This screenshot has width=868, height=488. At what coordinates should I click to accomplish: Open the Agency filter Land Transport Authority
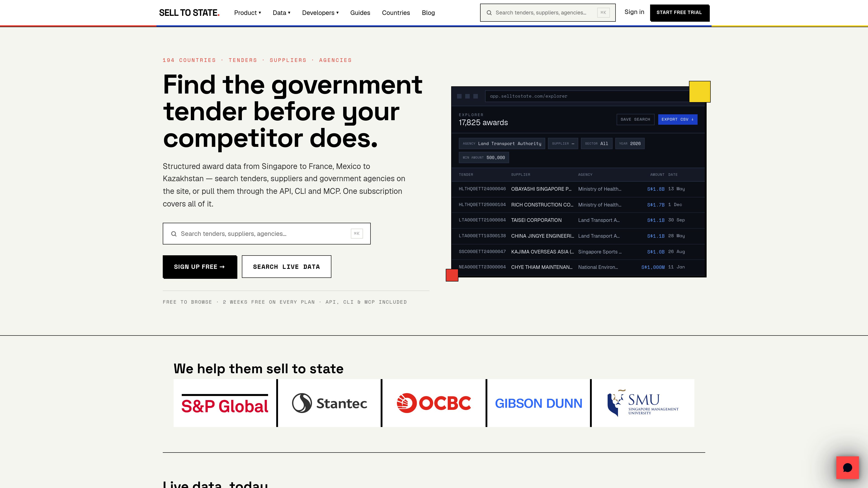tap(502, 143)
